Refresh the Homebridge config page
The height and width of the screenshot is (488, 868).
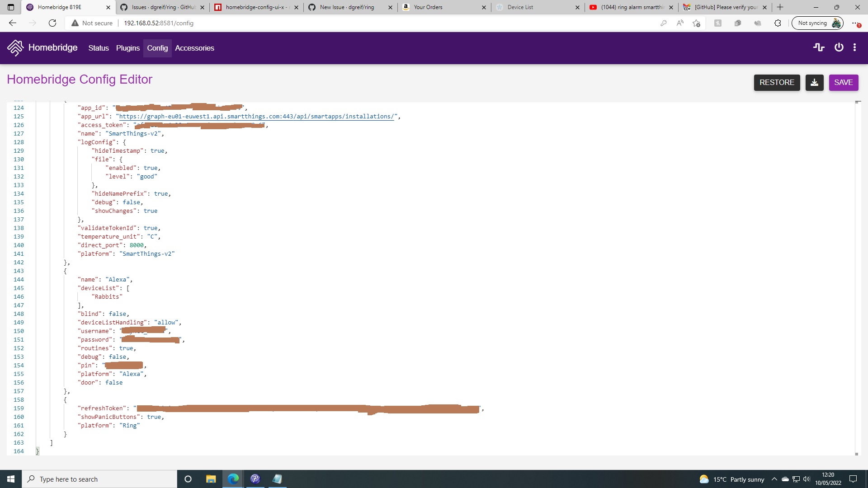click(52, 23)
